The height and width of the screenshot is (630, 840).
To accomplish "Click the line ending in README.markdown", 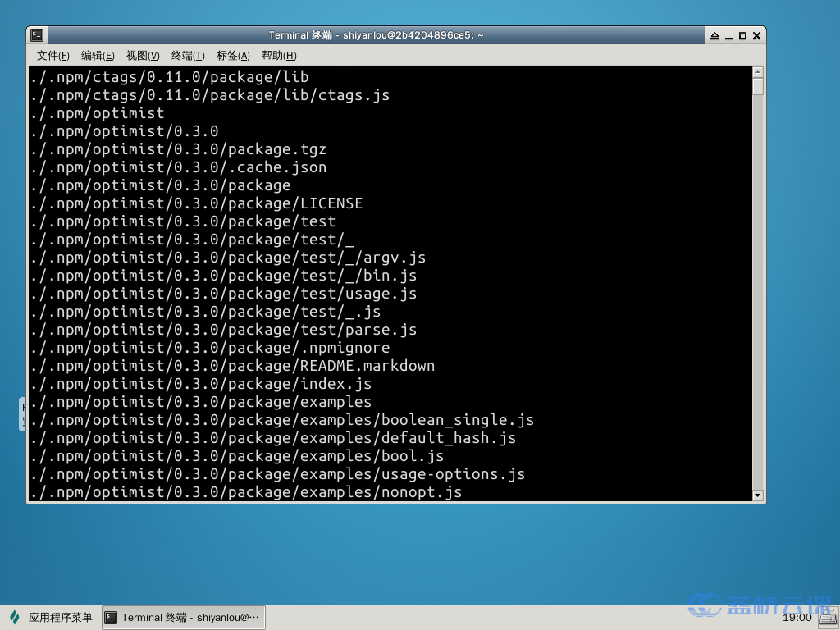I will (232, 367).
